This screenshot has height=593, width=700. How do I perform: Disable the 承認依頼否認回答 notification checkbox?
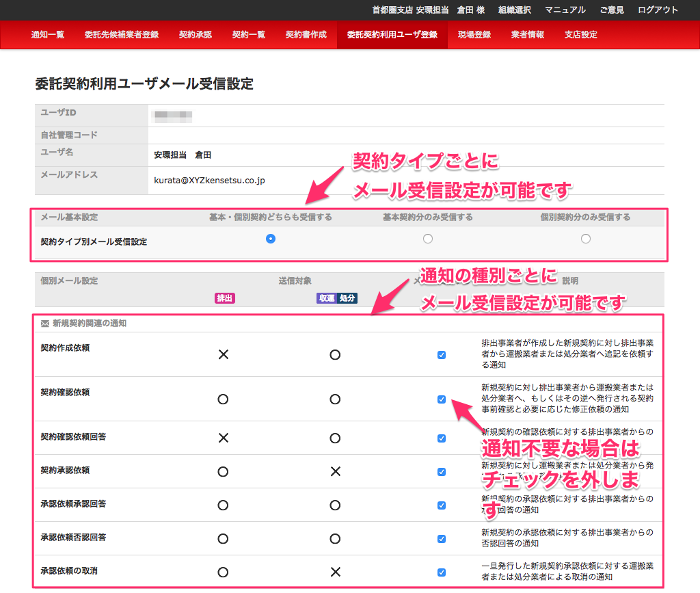[442, 539]
